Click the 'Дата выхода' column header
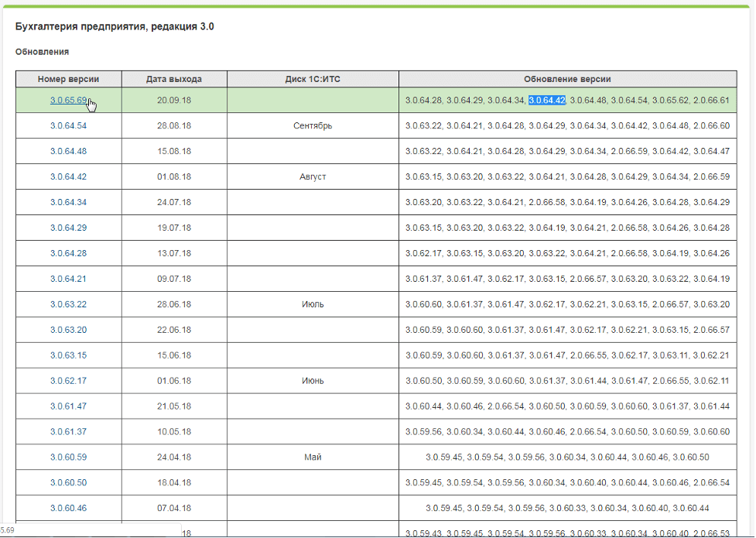756x538 pixels. click(x=174, y=79)
